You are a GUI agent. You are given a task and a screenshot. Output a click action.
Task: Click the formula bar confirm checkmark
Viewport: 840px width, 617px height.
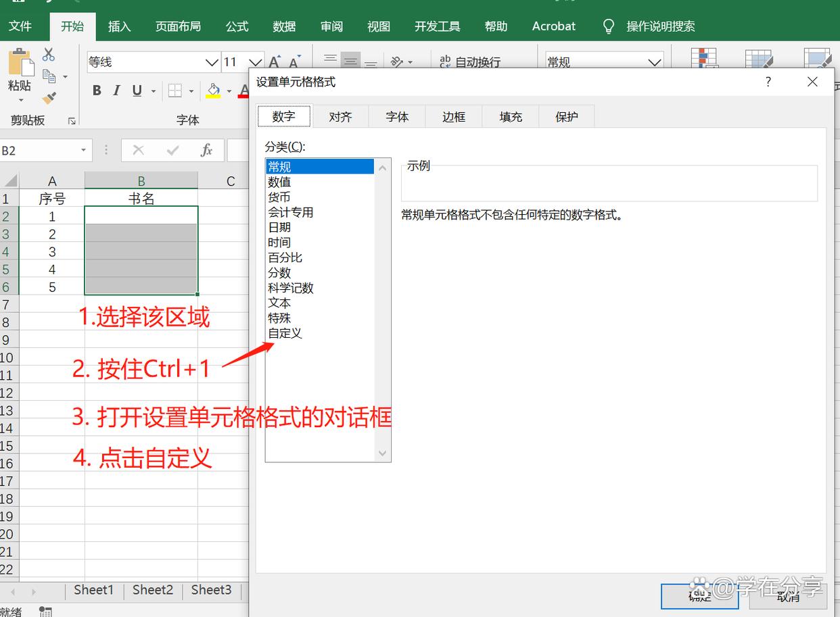(172, 151)
